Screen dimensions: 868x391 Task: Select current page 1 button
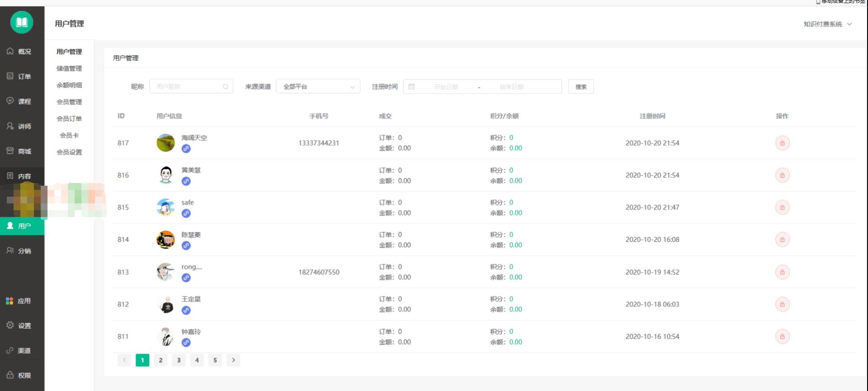click(x=142, y=360)
